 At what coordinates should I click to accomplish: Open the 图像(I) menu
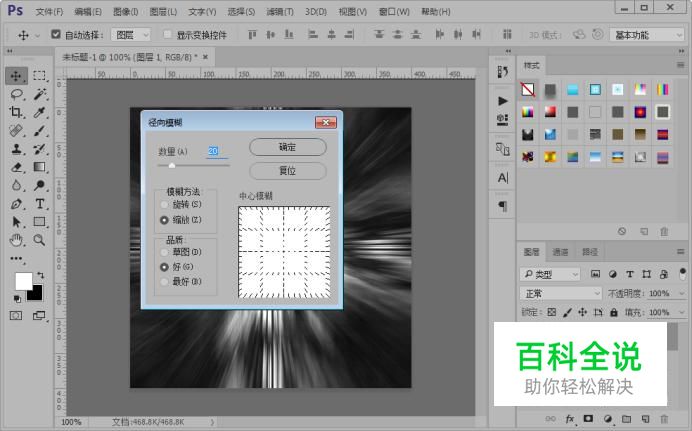click(126, 12)
